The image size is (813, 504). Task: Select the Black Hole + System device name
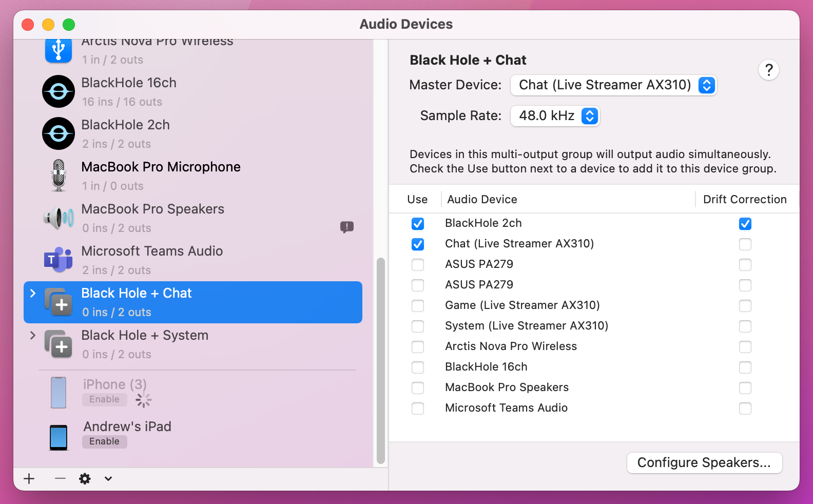point(145,335)
